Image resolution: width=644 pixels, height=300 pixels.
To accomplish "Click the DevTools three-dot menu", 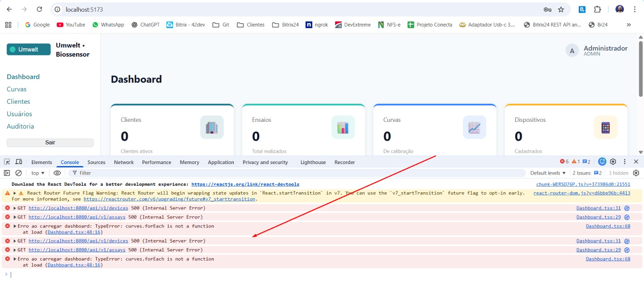I will click(x=625, y=162).
